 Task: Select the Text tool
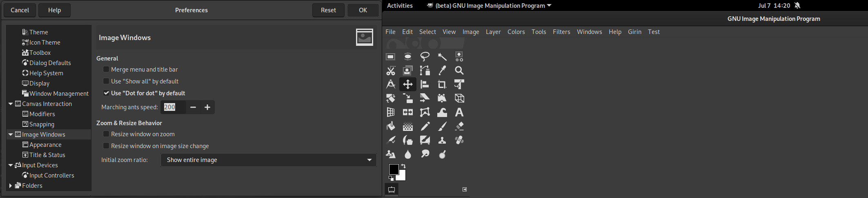pos(459,112)
